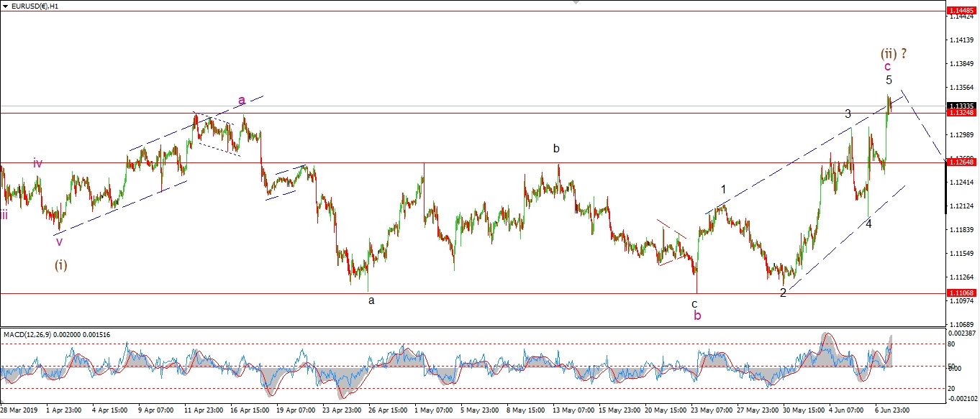This screenshot has height=419, width=980.
Task: Select the magenta "a" label near channel top
Action: (242, 100)
